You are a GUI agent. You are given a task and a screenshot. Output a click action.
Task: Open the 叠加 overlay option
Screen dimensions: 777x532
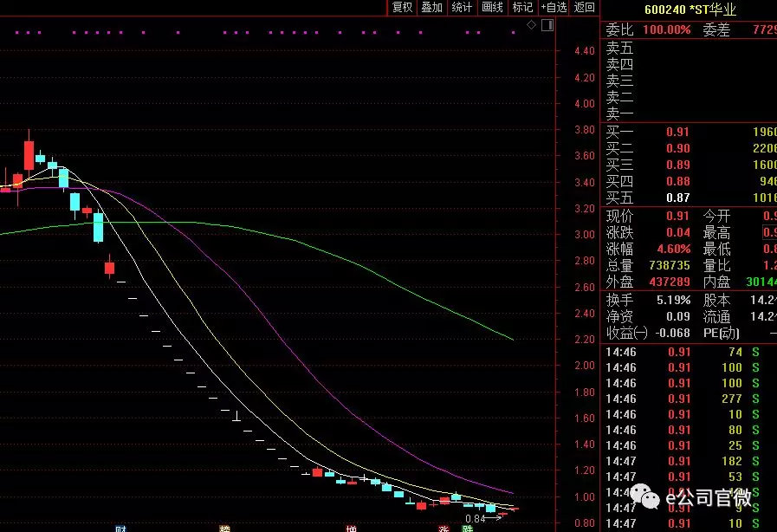point(432,8)
